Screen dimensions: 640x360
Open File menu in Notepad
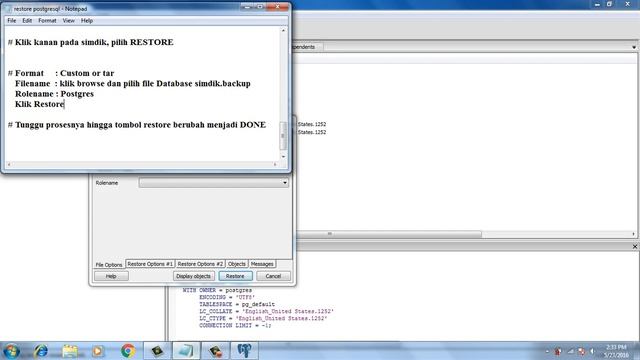[x=11, y=20]
